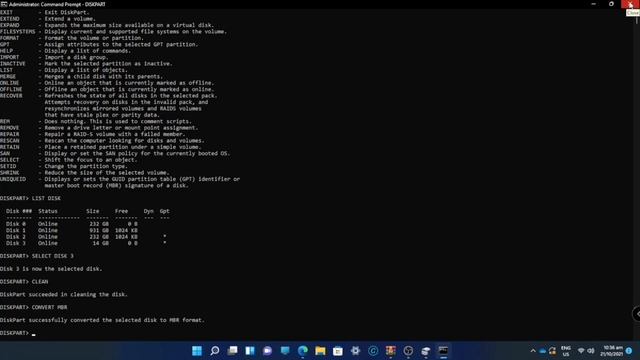Viewport: 640px width, 360px height.
Task: Click the 'FORMAT' help entry
Action: tap(72, 38)
